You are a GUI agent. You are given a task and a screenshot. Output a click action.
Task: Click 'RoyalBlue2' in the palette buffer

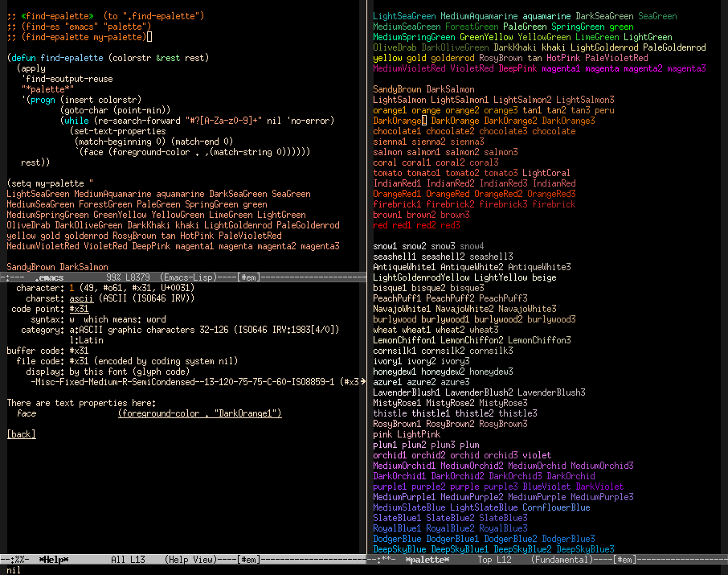[450, 528]
